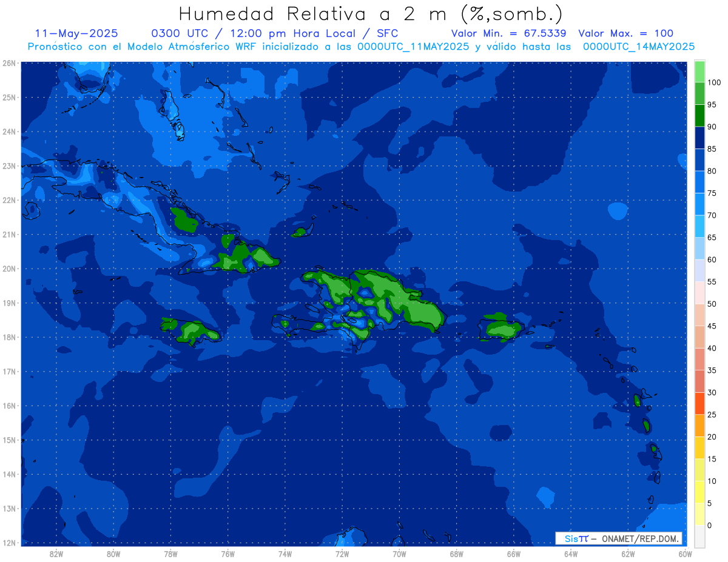Click the '66W' longitude axis label
The height and width of the screenshot is (562, 728).
514,554
